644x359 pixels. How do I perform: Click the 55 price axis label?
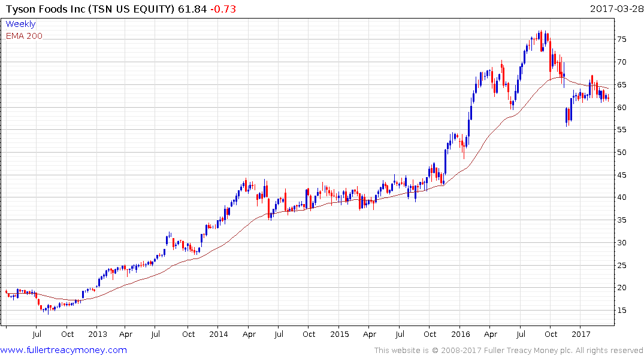click(x=621, y=130)
